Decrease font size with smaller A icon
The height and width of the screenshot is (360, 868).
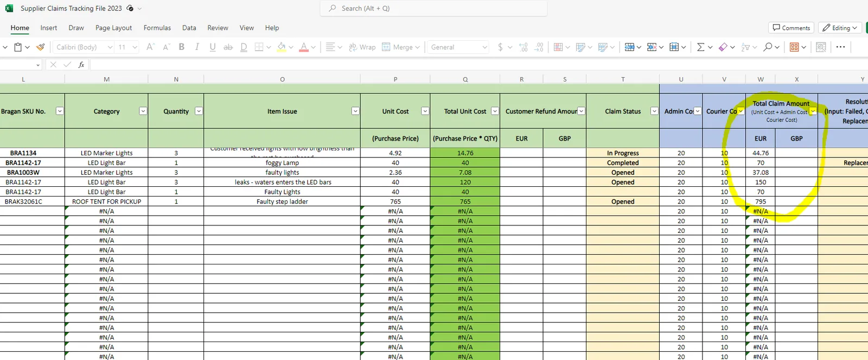[x=167, y=47]
